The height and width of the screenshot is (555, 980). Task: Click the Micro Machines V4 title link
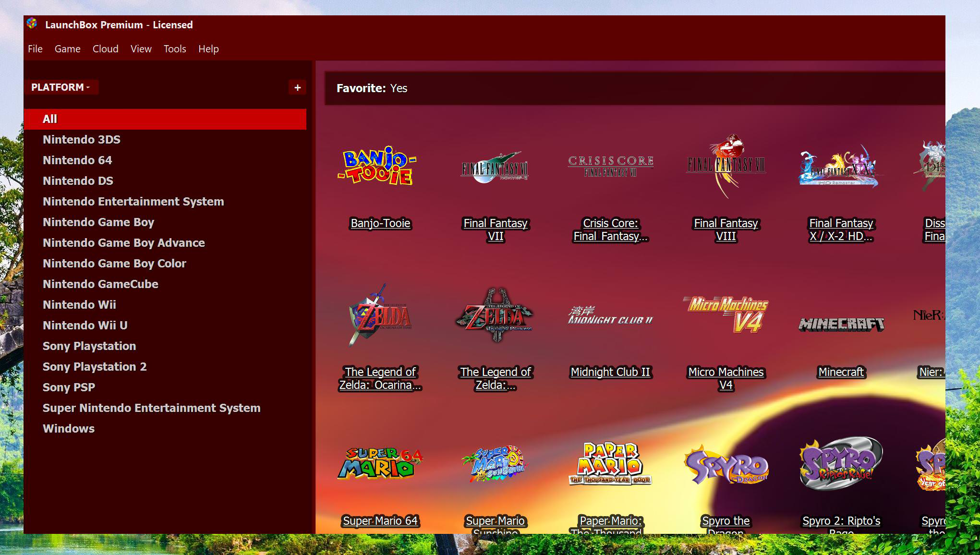pos(726,378)
